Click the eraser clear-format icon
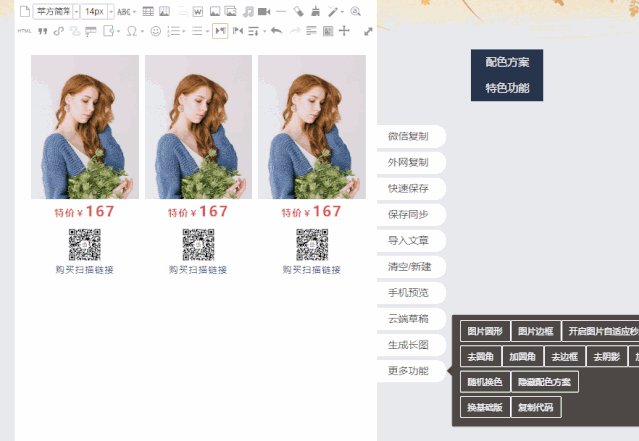 (x=298, y=11)
